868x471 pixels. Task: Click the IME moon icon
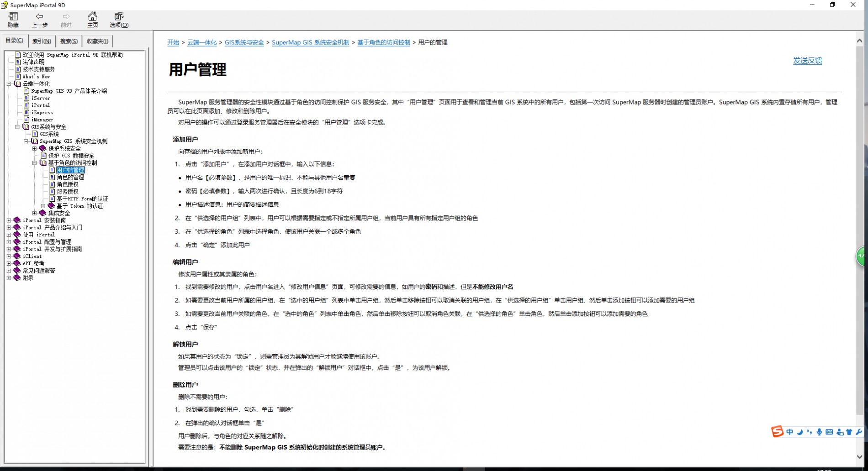[x=799, y=432]
